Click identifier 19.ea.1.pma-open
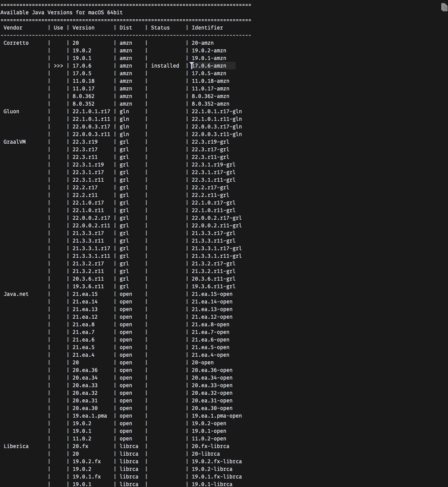The width and height of the screenshot is (448, 487). 217,415
